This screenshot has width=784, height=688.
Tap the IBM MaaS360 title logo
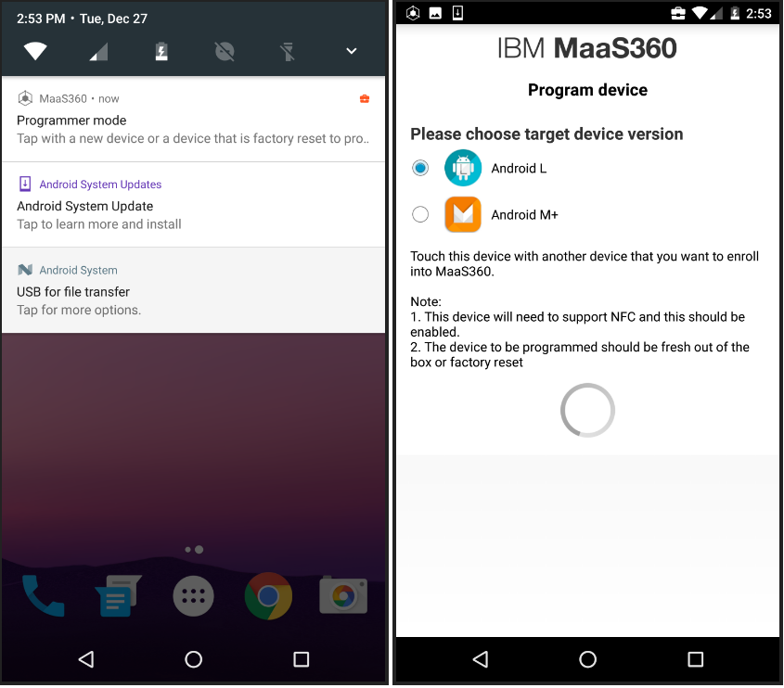tap(587, 48)
